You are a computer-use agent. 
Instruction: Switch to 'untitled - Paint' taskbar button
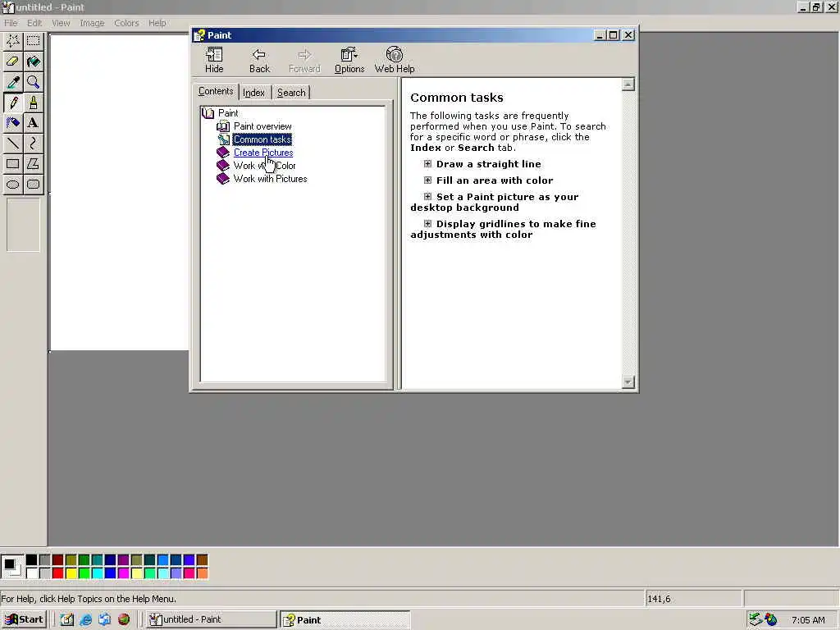pos(212,619)
